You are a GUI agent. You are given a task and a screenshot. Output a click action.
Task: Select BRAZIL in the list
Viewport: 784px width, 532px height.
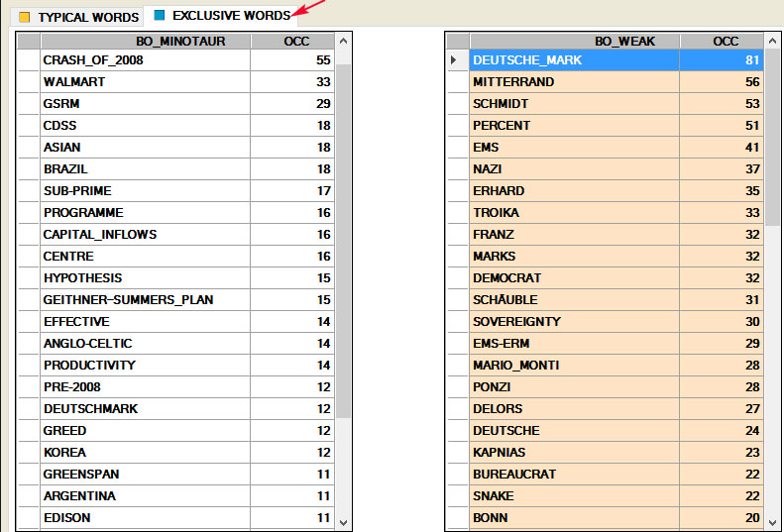click(176, 169)
